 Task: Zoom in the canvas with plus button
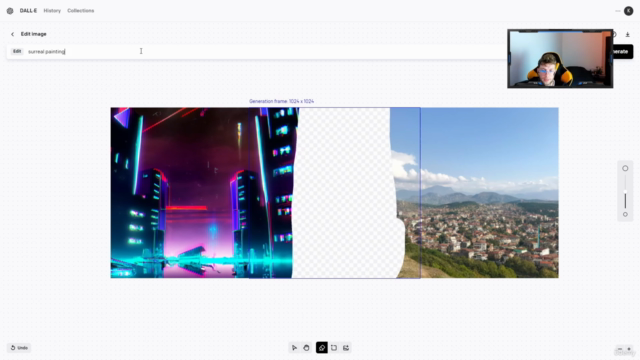[629, 349]
